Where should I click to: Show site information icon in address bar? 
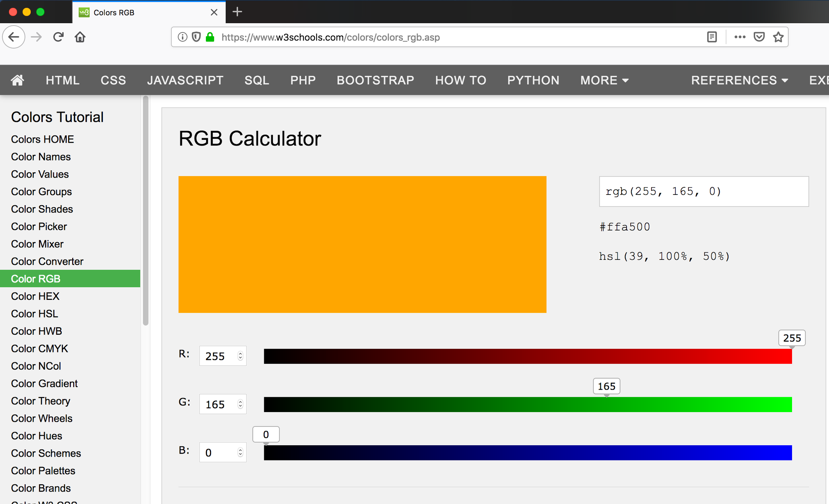[x=182, y=37]
